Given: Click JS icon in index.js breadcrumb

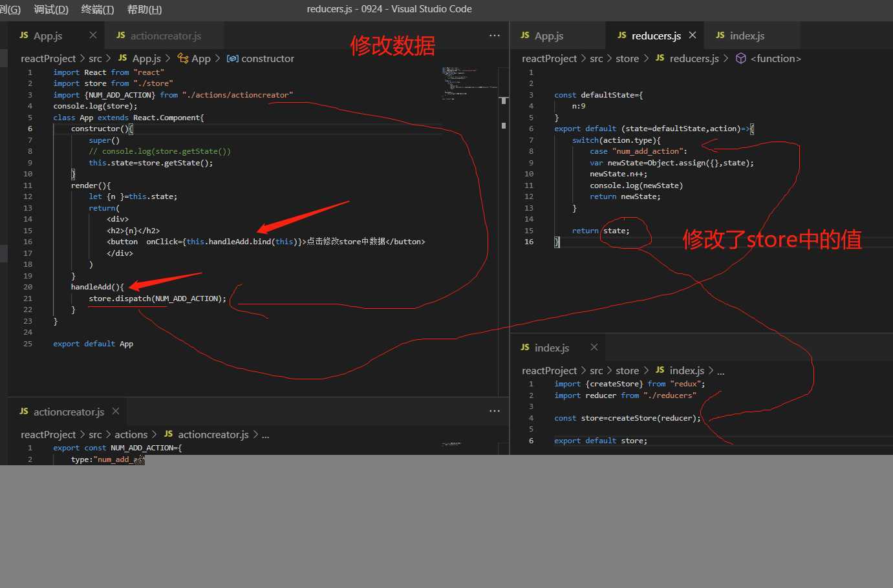Looking at the screenshot, I should coord(660,370).
